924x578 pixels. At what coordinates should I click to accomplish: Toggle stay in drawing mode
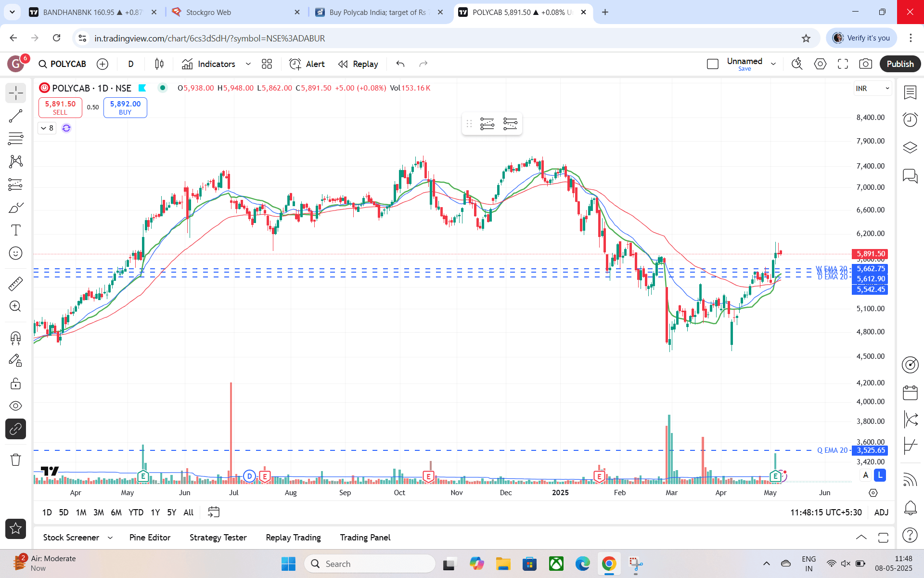15,360
